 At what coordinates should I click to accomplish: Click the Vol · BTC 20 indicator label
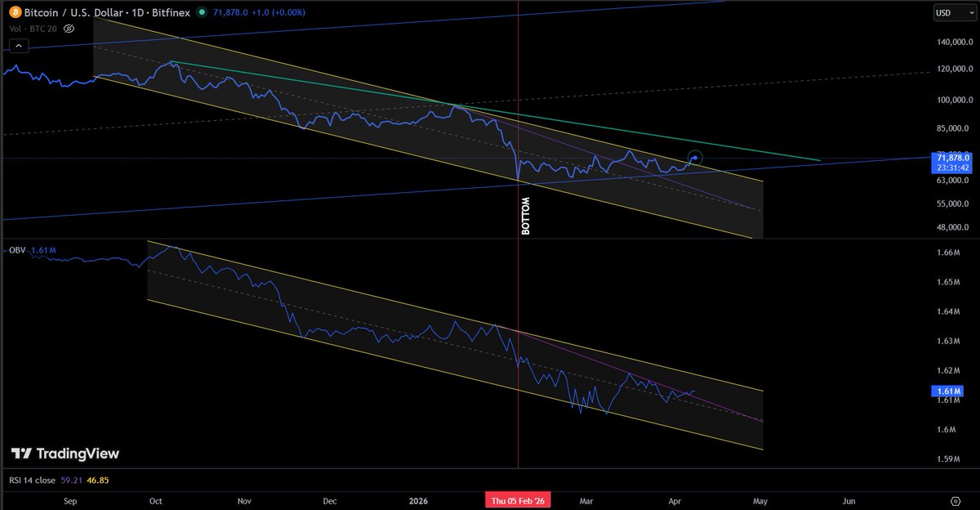33,28
